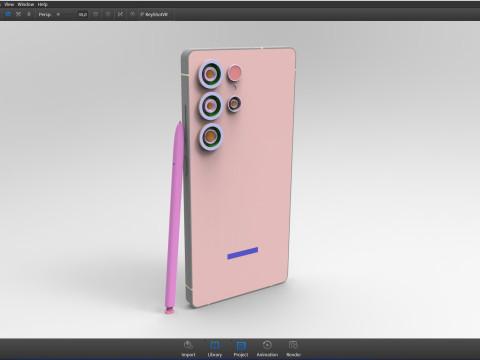The width and height of the screenshot is (480, 360).
Task: Click the icon left of KeyShotVR
Action: (132, 14)
